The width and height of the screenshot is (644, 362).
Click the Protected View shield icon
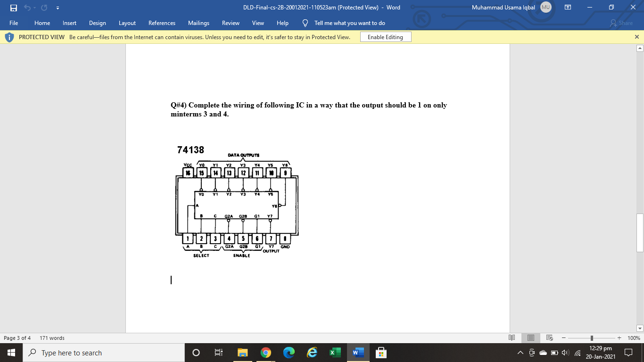pos(8,36)
